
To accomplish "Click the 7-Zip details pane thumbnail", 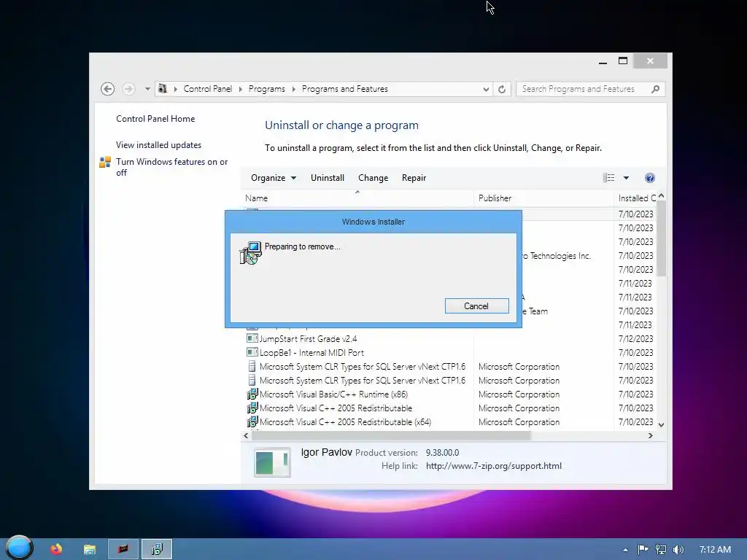I will tap(272, 462).
